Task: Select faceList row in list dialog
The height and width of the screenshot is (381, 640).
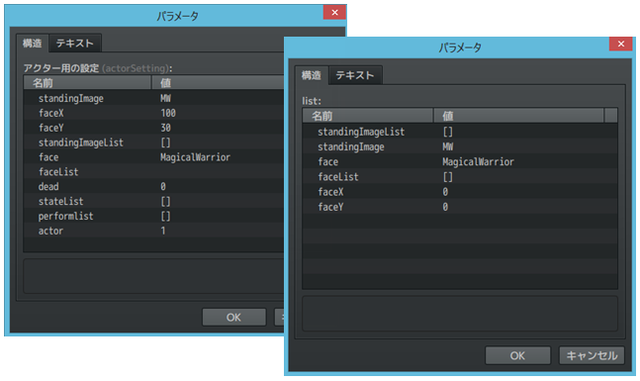Action: (x=460, y=177)
